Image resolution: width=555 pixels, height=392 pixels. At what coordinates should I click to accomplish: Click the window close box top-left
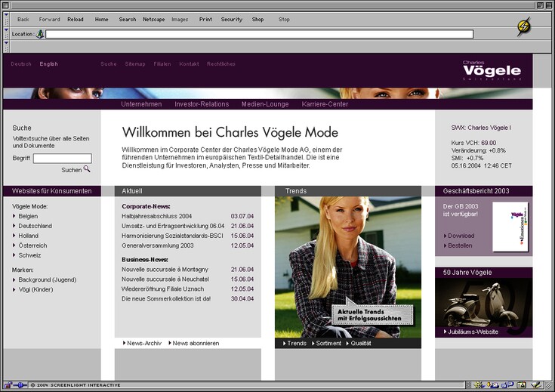(5, 5)
